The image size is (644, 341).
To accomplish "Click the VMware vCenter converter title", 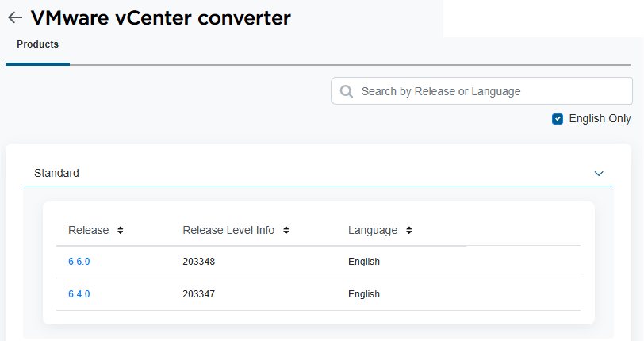I will [160, 17].
